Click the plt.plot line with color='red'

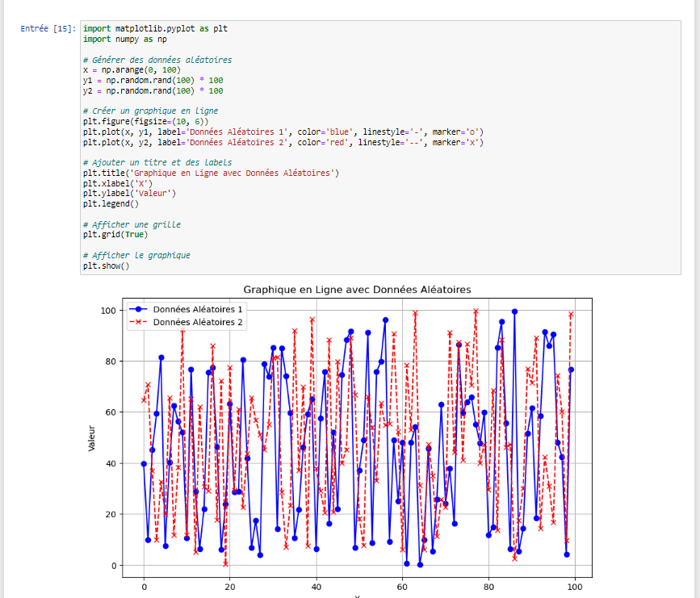pyautogui.click(x=283, y=143)
